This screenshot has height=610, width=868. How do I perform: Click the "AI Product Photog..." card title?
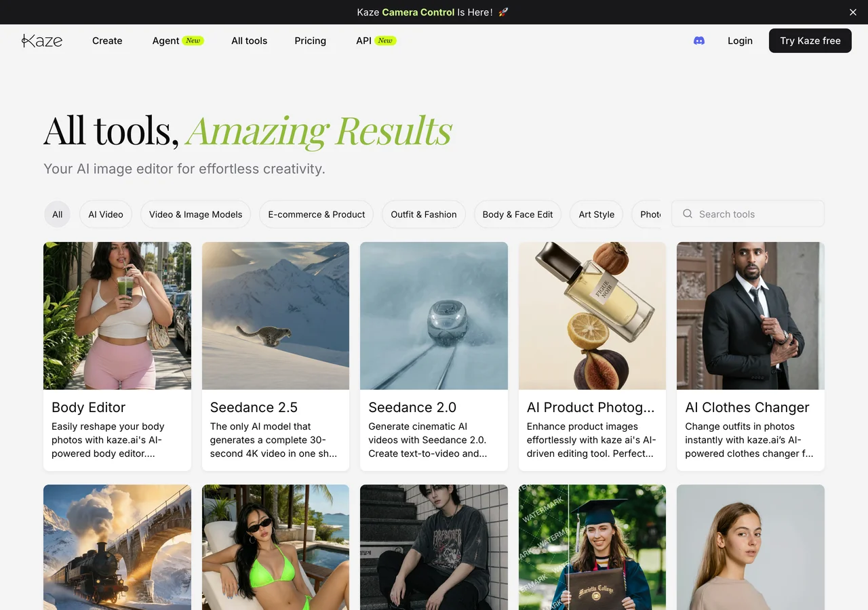(x=591, y=407)
